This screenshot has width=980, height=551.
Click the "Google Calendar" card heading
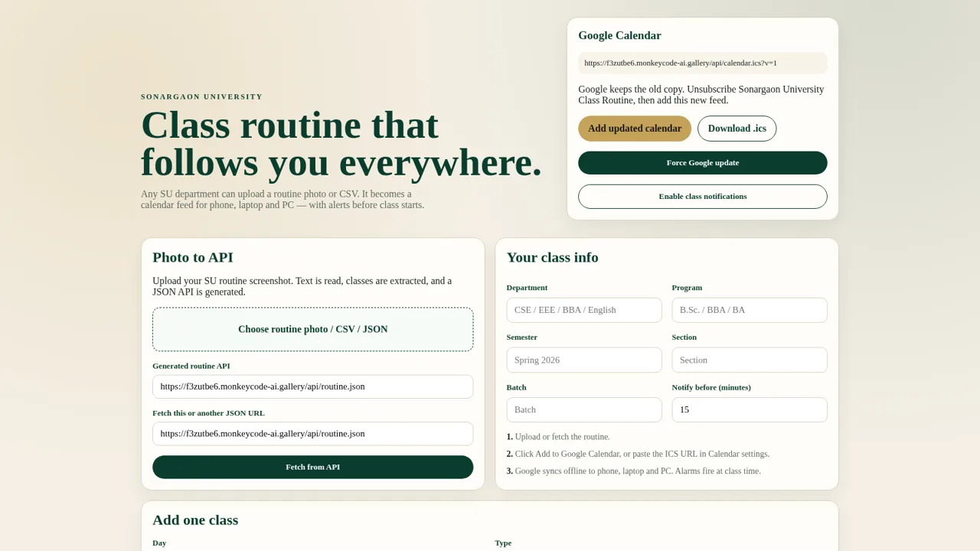coord(619,35)
